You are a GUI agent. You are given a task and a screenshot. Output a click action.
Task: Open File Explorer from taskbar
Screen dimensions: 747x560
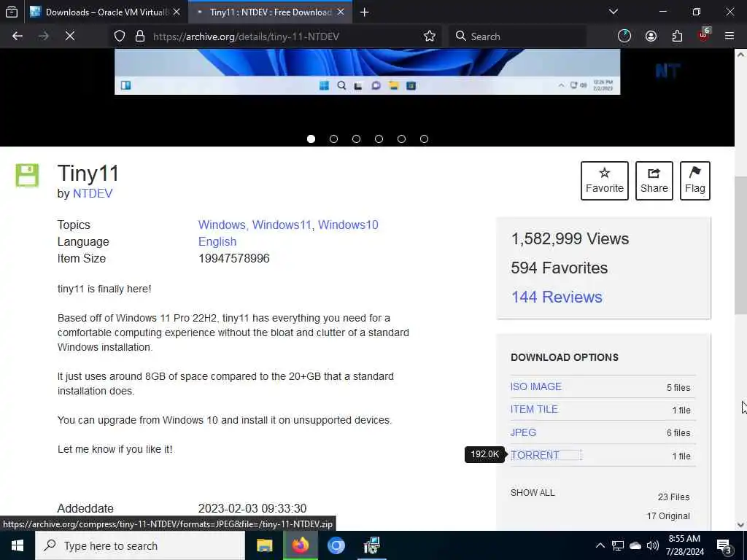264,545
